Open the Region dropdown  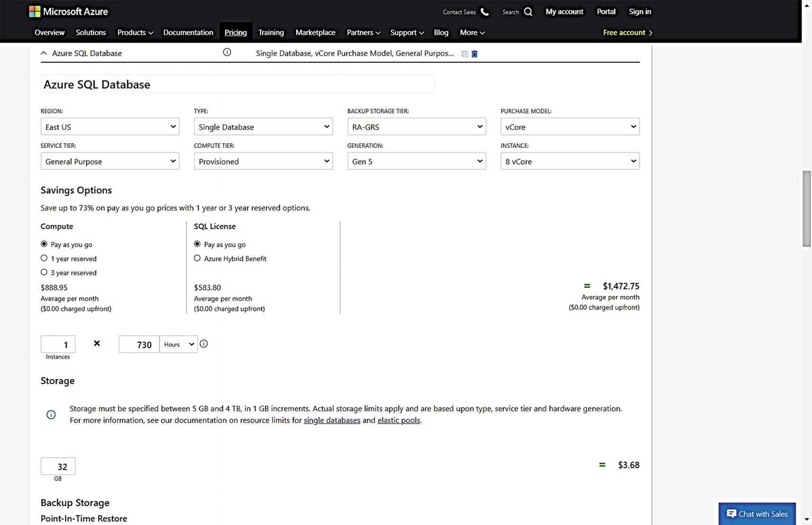pyautogui.click(x=110, y=127)
